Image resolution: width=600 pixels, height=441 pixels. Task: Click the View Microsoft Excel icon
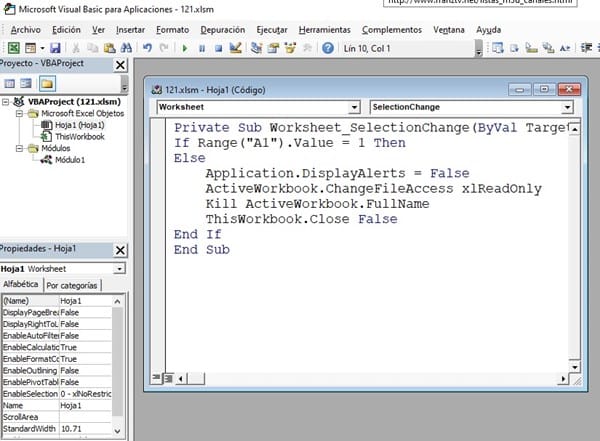[x=13, y=48]
